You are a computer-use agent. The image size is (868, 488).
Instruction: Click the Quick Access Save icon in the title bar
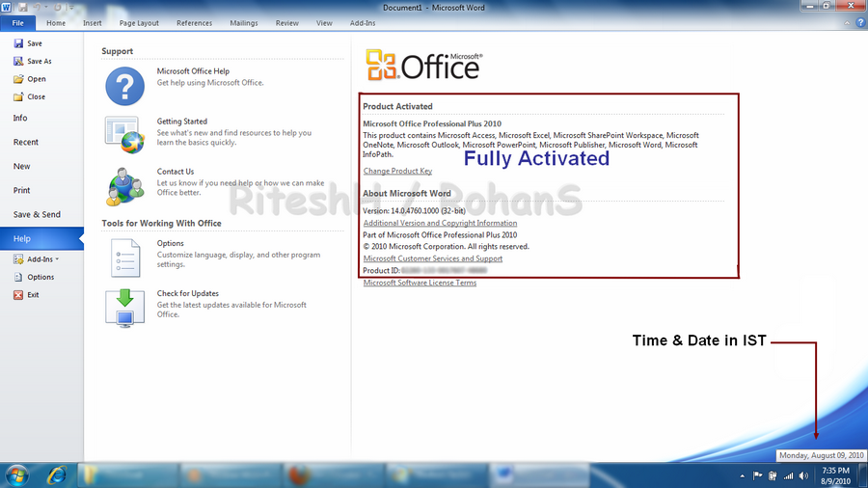click(23, 7)
